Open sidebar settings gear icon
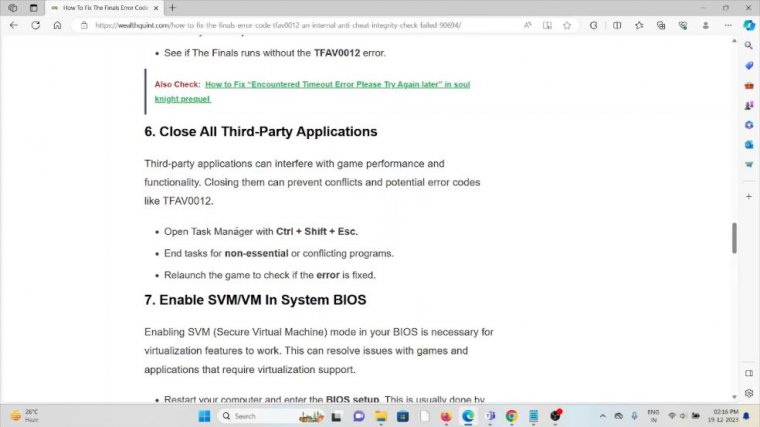 (x=748, y=393)
